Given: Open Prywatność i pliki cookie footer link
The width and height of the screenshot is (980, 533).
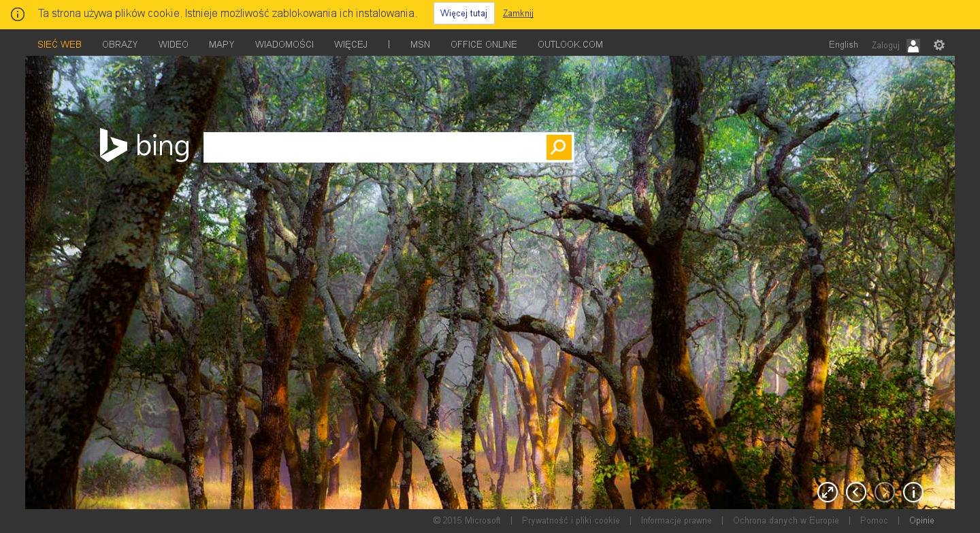Looking at the screenshot, I should point(570,521).
